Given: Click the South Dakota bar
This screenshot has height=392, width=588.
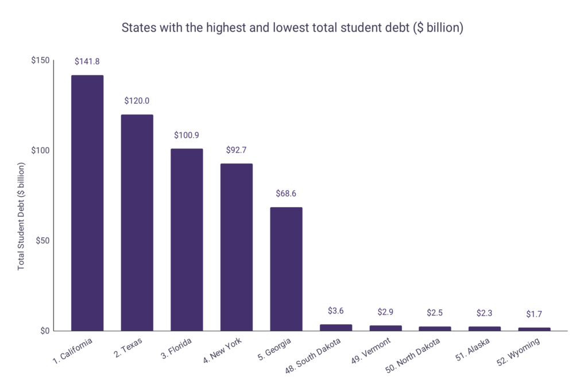Looking at the screenshot, I should pyautogui.click(x=336, y=328).
